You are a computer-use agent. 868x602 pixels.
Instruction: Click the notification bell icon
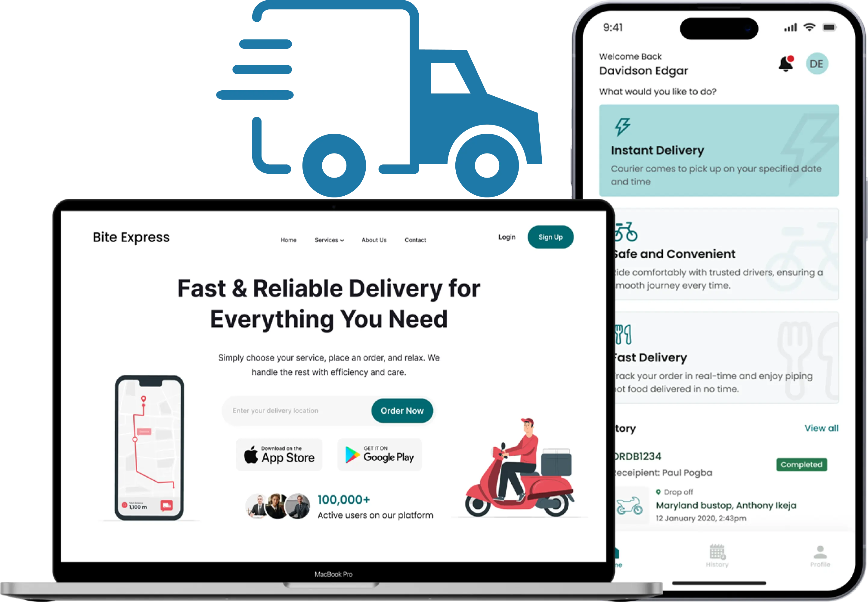(786, 64)
